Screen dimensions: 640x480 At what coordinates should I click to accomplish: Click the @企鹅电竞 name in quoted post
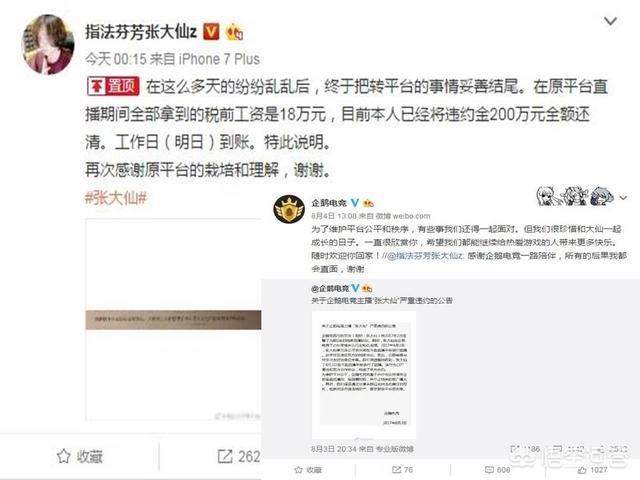tap(330, 289)
